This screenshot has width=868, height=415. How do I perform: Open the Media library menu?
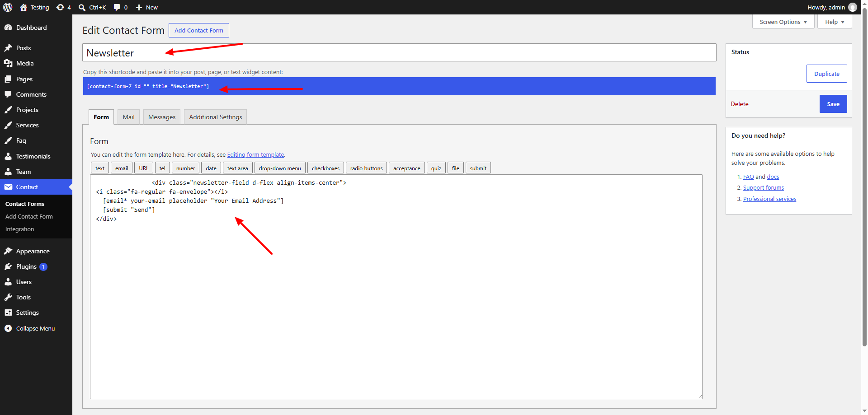point(36,63)
